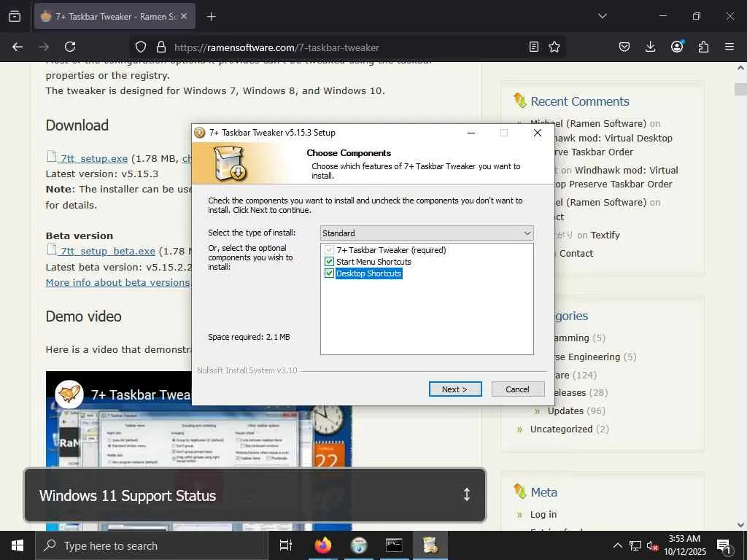This screenshot has height=560, width=747.
Task: Click disabled 7+ Taskbar Tweaker required checkbox
Action: pos(329,250)
